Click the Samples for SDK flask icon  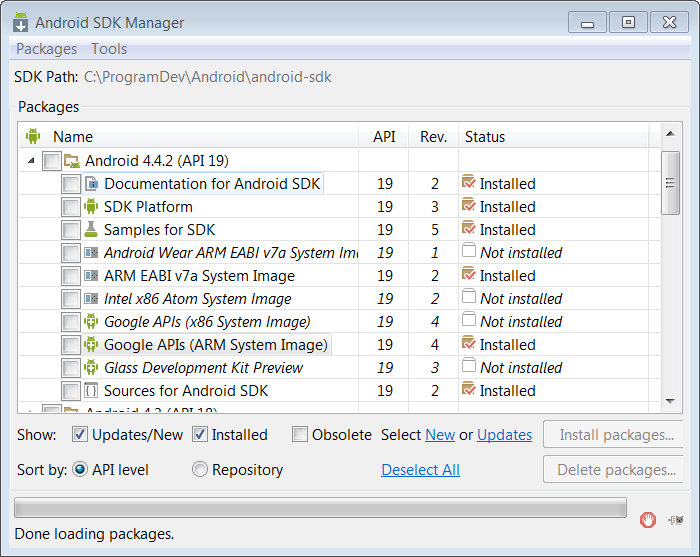[x=92, y=230]
